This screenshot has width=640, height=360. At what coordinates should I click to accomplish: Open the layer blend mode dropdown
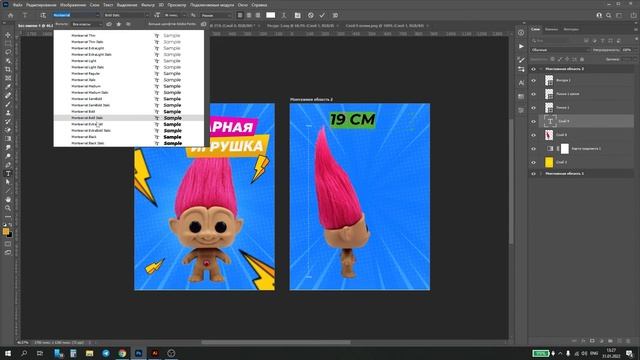coord(560,50)
